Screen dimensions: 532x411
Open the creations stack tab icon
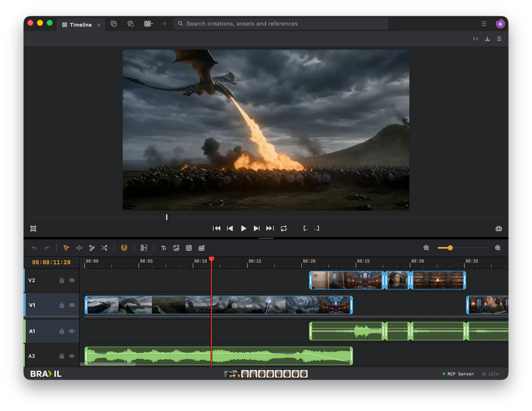pos(114,24)
